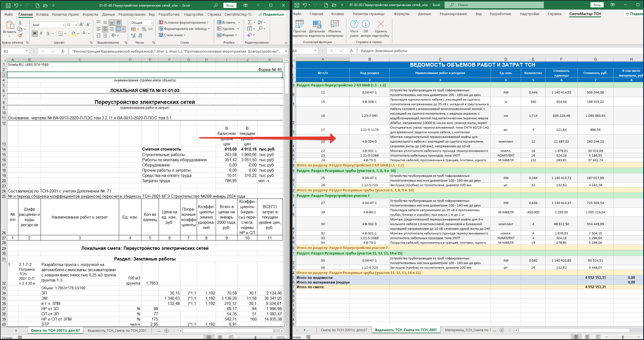Toggle bold formatting in left window
644x340 pixels.
click(35, 33)
